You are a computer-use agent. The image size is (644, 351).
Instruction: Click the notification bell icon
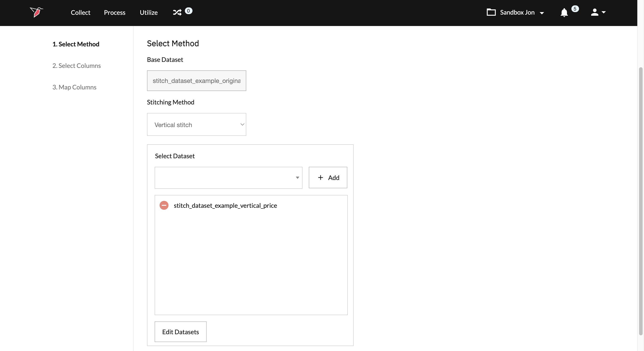click(564, 13)
